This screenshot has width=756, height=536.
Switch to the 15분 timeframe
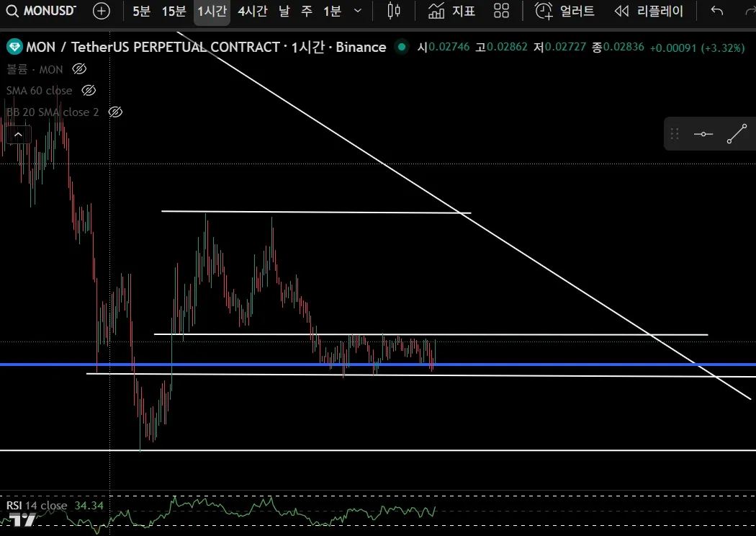(x=174, y=11)
